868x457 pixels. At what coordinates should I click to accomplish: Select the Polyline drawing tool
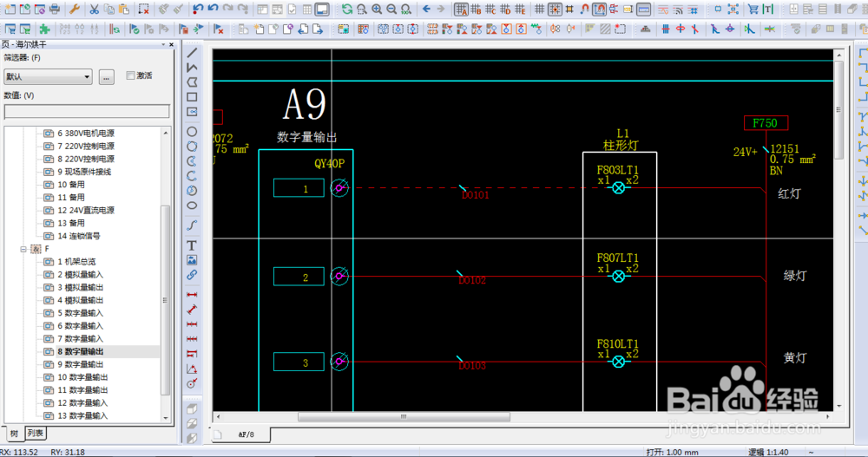[192, 68]
